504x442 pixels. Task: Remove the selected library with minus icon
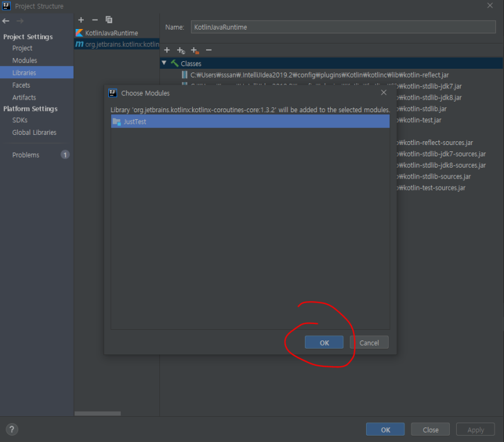(x=94, y=20)
